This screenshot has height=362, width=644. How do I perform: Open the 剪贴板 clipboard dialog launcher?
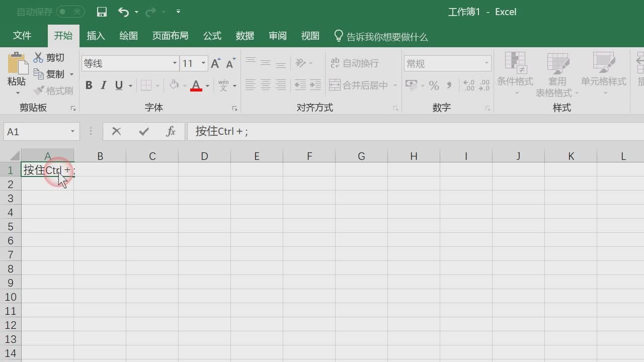(73, 108)
